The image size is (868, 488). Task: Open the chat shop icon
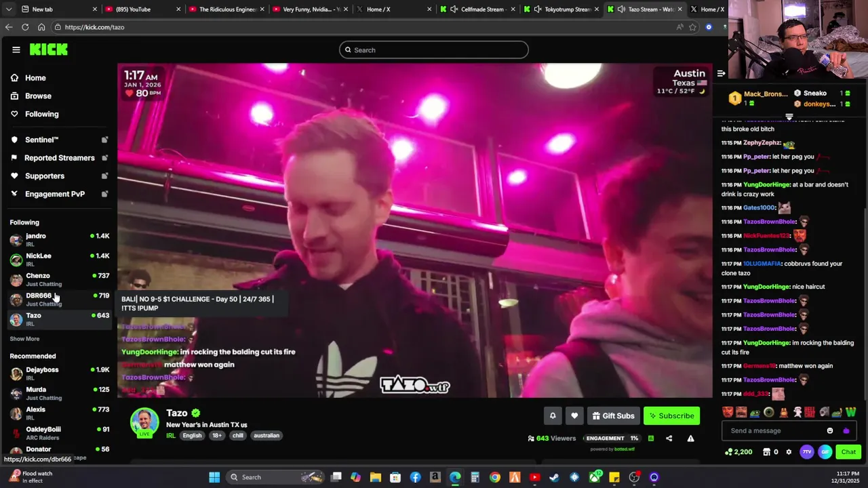pos(766,452)
